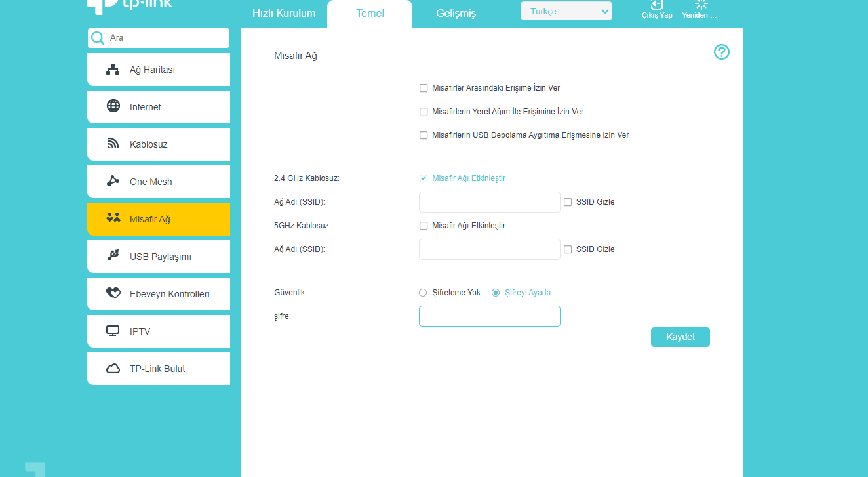Switch to Gelişmiş tab

click(456, 14)
